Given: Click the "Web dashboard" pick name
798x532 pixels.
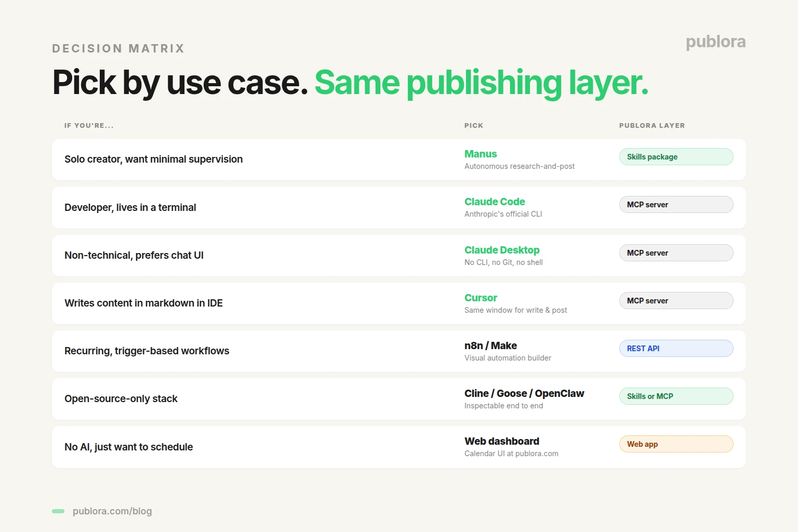Looking at the screenshot, I should point(502,441).
